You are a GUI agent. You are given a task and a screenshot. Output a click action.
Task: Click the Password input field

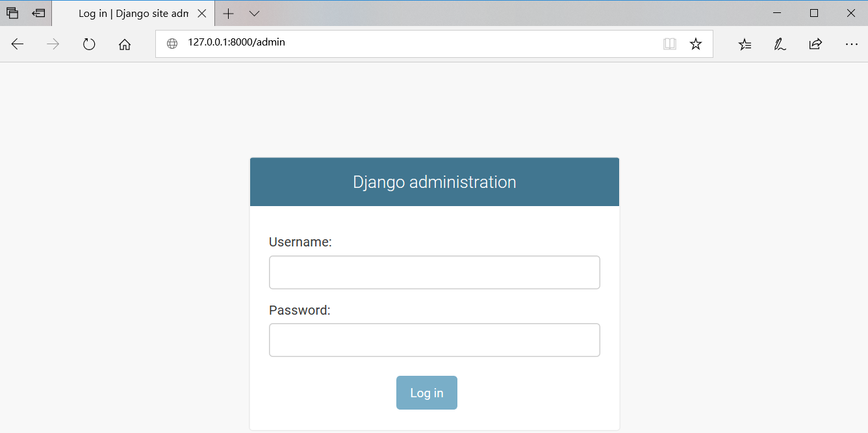coord(435,340)
